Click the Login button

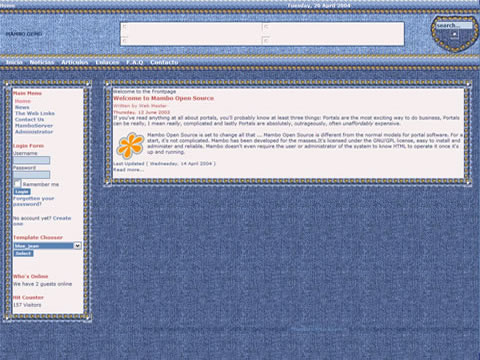(x=22, y=192)
